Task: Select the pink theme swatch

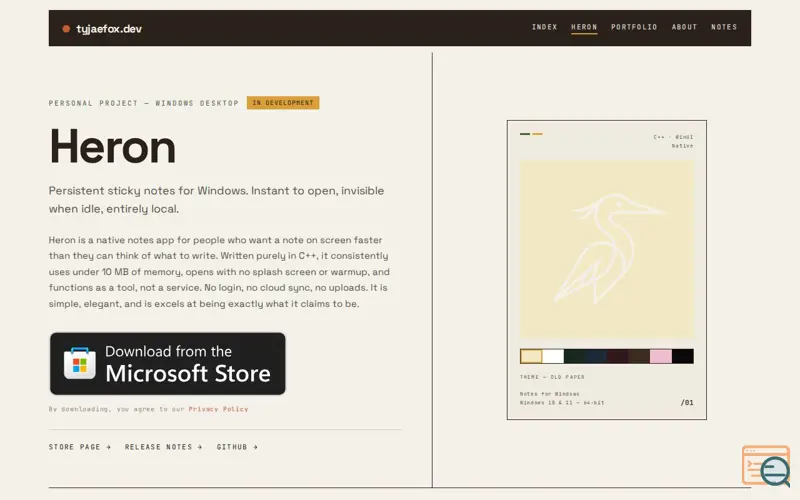Action: (x=661, y=356)
